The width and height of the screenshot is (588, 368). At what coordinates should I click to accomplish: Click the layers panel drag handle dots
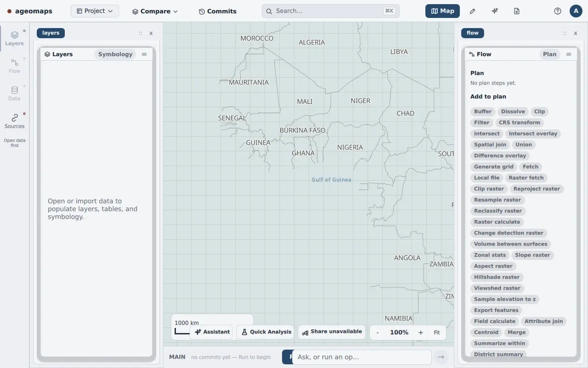click(140, 33)
